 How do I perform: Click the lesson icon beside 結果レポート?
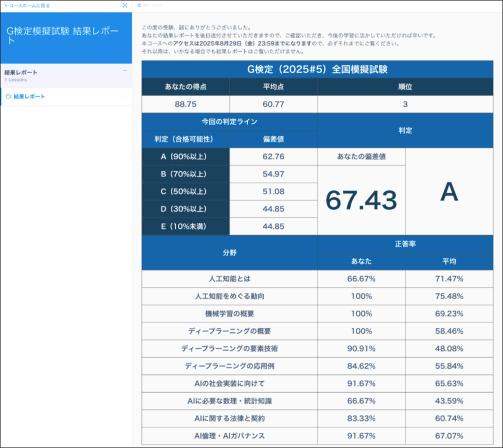[7, 97]
